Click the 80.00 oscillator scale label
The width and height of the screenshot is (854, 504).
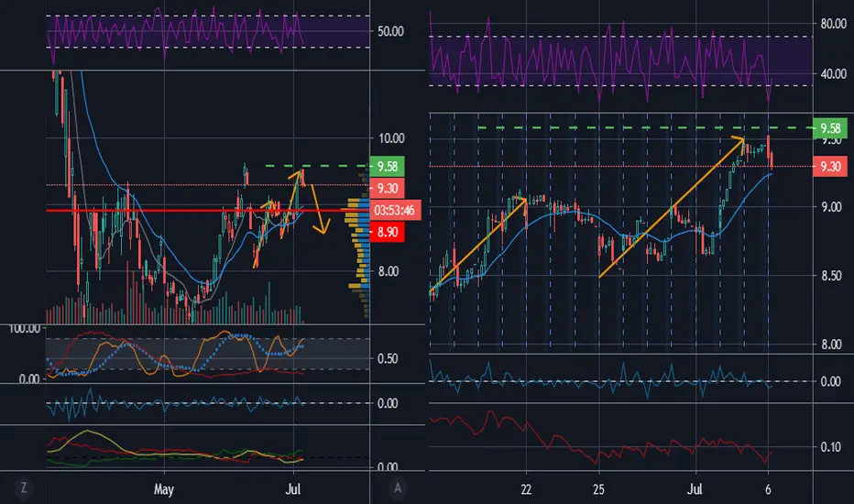pyautogui.click(x=833, y=24)
